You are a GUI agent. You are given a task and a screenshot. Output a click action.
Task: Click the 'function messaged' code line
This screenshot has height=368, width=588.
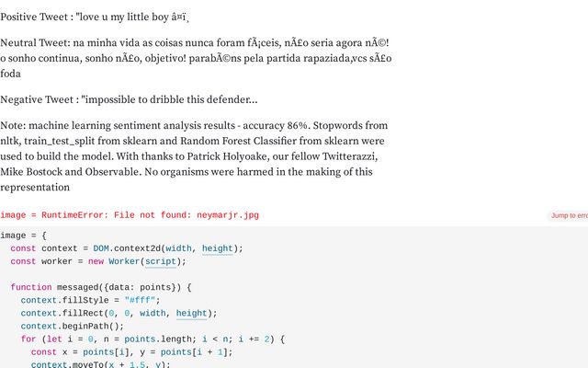[x=101, y=287]
